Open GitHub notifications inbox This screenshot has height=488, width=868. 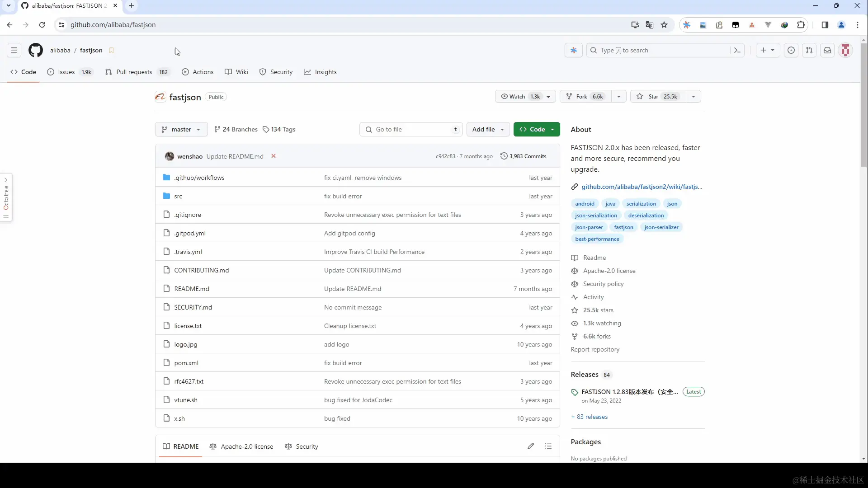tap(827, 50)
